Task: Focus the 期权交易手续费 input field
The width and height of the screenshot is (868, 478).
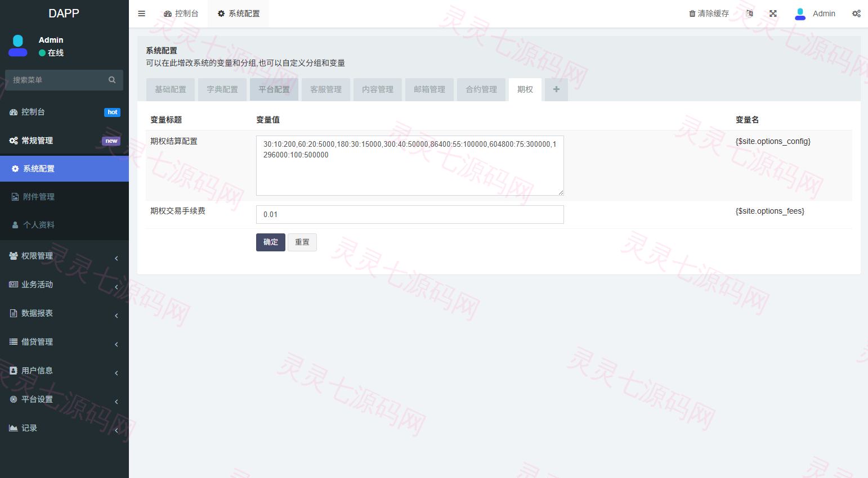Action: (410, 214)
